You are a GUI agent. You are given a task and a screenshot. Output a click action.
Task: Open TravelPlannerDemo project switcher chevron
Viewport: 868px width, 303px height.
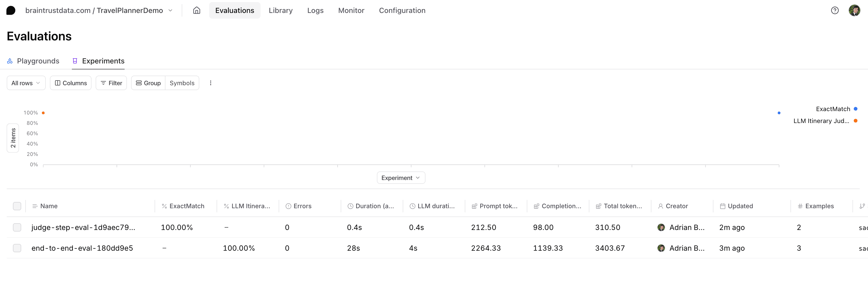pos(171,10)
